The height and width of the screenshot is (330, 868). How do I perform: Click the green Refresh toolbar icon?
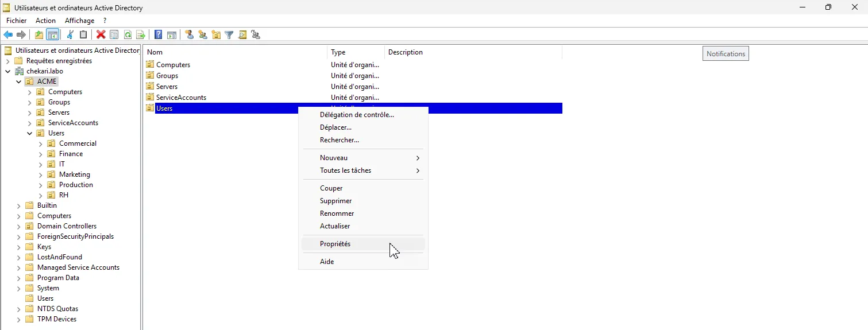coord(128,35)
